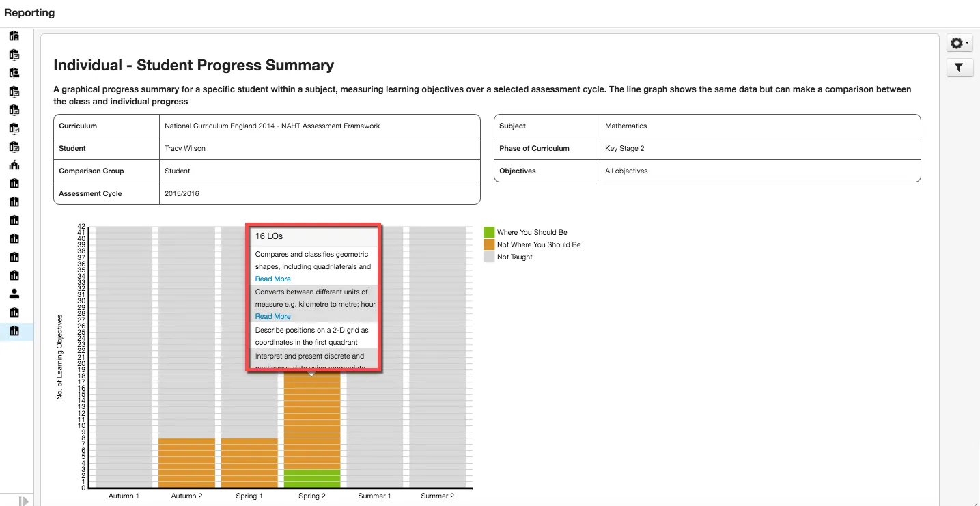Open Read More under 'Converts between different units'
The height and width of the screenshot is (506, 980).
coord(272,316)
